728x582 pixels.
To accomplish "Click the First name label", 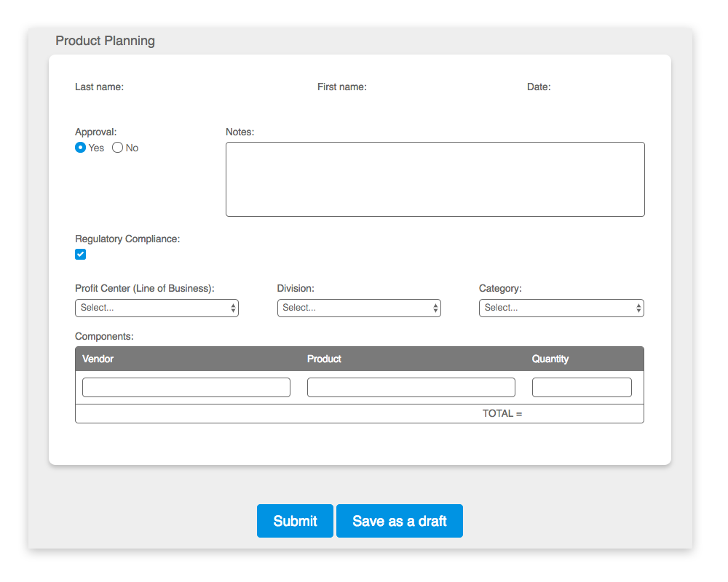I will point(341,87).
